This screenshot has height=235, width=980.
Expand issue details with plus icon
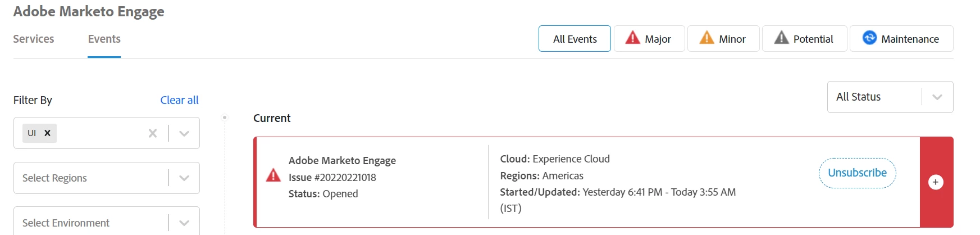click(x=936, y=182)
